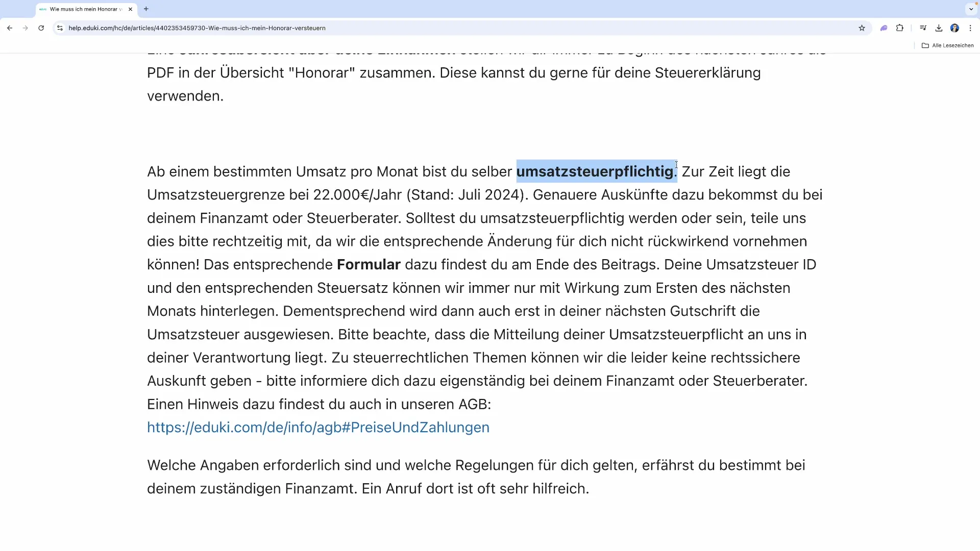980x551 pixels.
Task: Go back to the previous page
Action: tap(10, 28)
